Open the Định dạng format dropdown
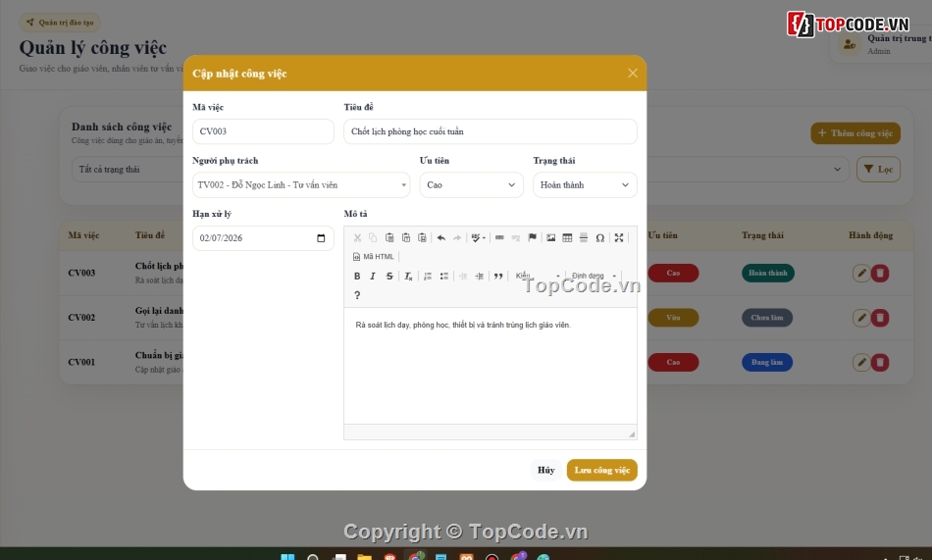This screenshot has width=932, height=560. (x=594, y=276)
